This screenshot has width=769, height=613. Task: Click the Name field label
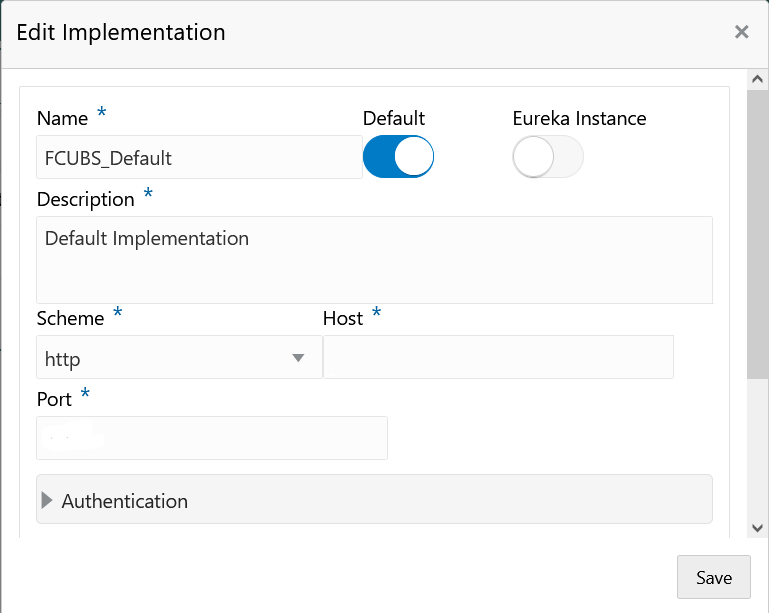(62, 118)
